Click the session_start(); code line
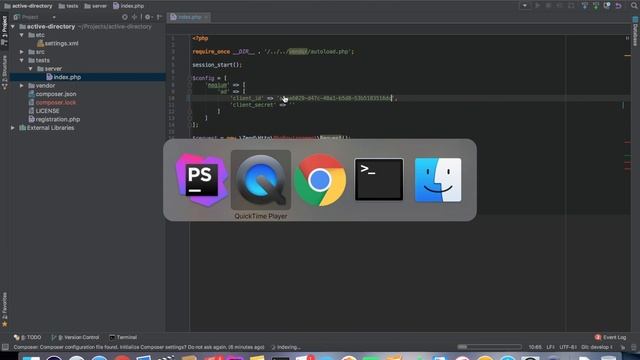 [217, 65]
